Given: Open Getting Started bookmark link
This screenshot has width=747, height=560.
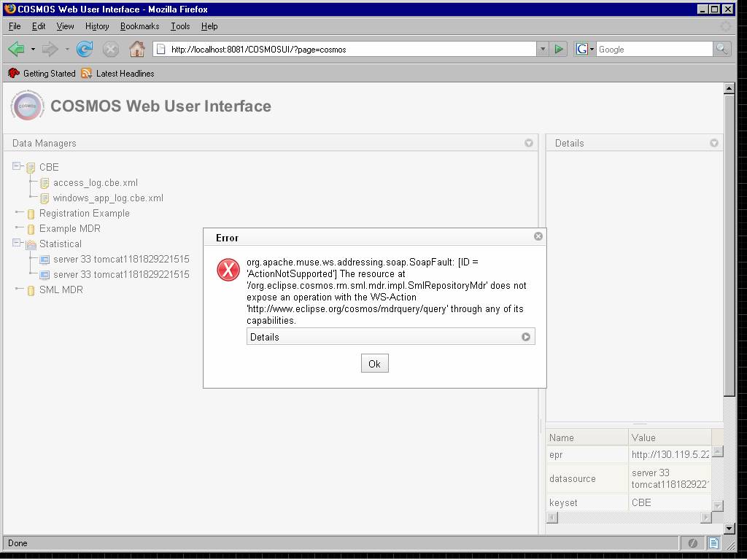Looking at the screenshot, I should coord(49,74).
